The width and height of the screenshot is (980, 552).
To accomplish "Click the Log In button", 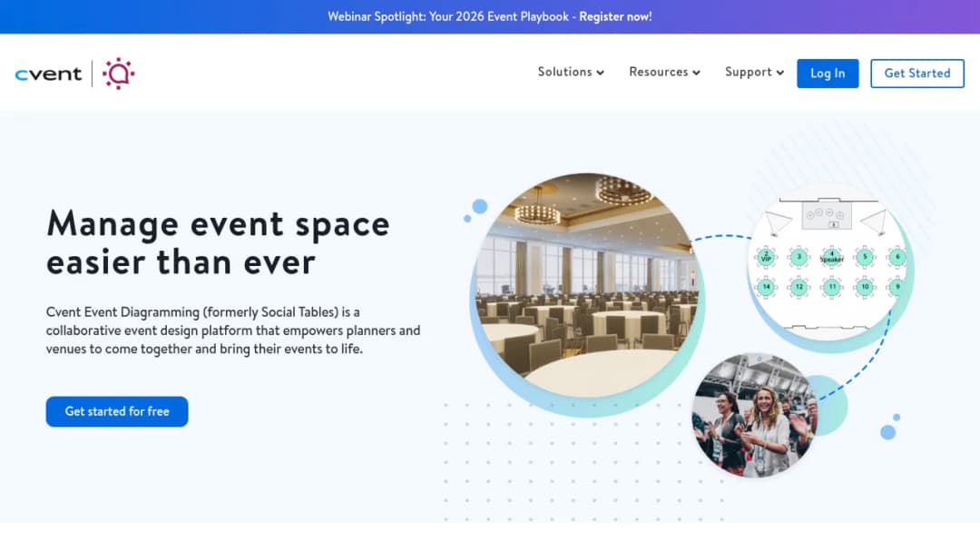I will click(828, 74).
